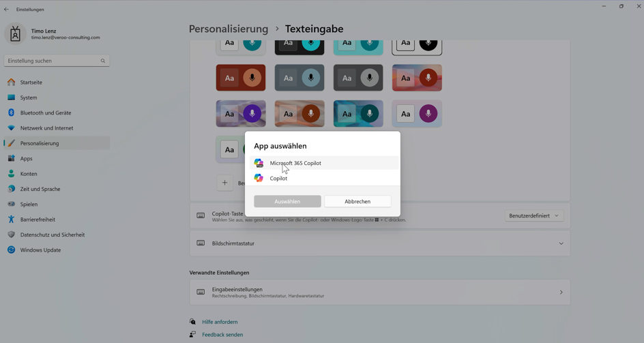Click the Einstellung suchen search field
The width and height of the screenshot is (644, 343).
[x=51, y=61]
